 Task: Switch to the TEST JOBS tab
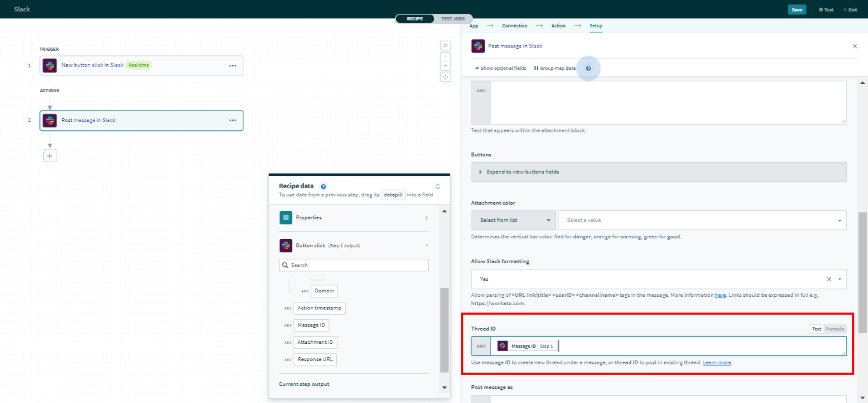(453, 19)
